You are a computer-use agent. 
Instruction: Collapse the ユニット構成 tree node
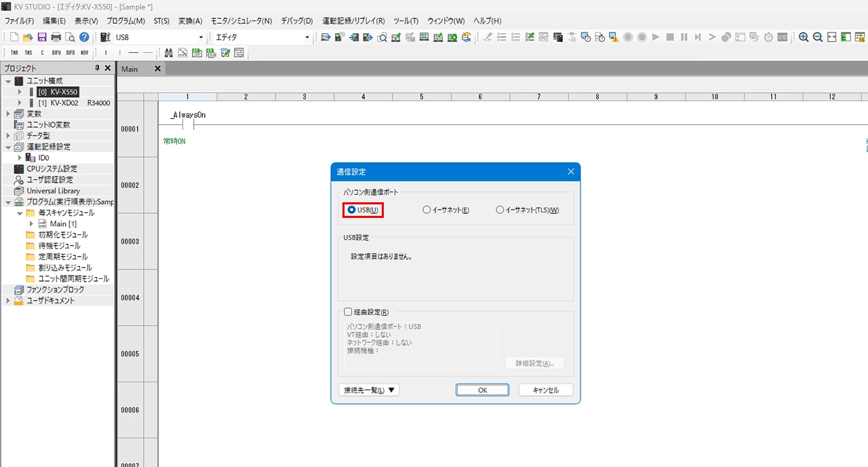[x=8, y=81]
